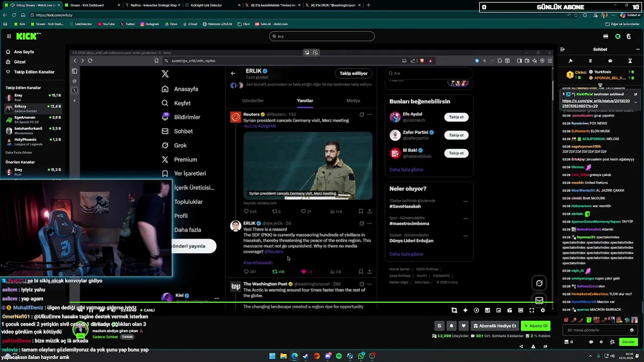Screen dimensions: 644x362
Task: Toggle the eye-slash hide icon below stream
Action: click(x=545, y=346)
